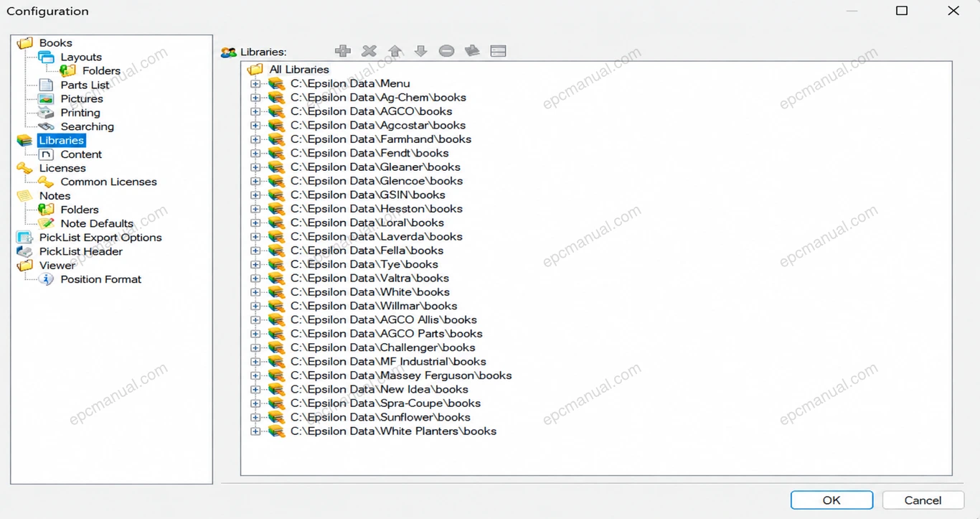Image resolution: width=980 pixels, height=519 pixels.
Task: Click the rightmost list-view toolbar icon
Action: coord(499,51)
